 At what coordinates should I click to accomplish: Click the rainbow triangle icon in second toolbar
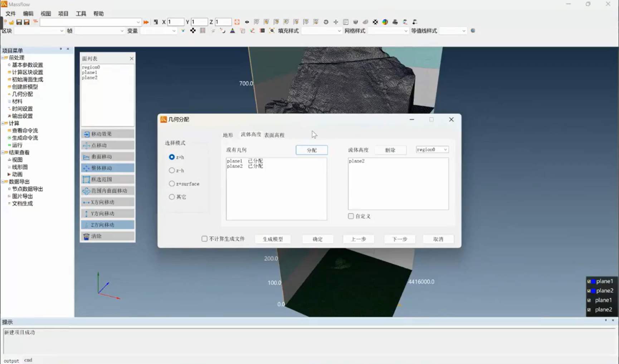point(233,31)
